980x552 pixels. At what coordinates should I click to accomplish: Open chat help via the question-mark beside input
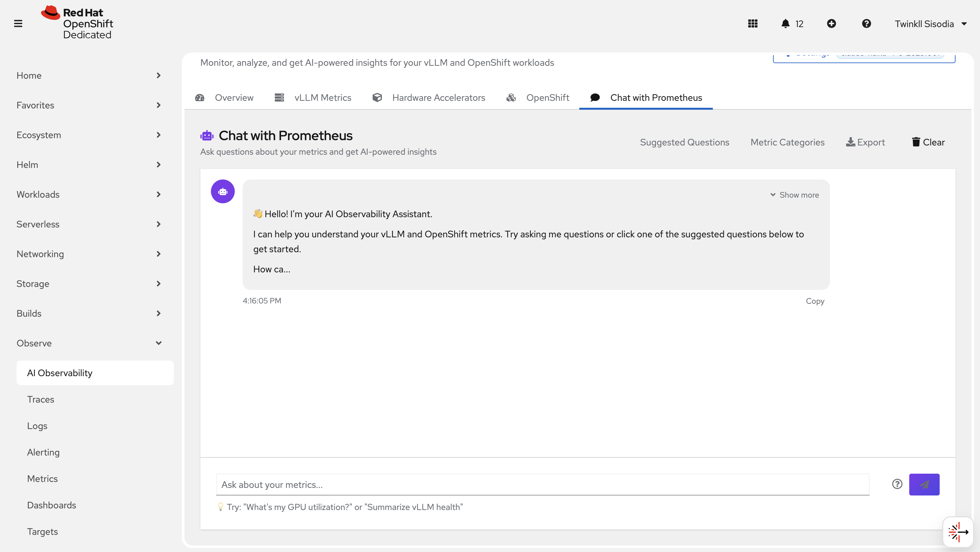click(897, 484)
